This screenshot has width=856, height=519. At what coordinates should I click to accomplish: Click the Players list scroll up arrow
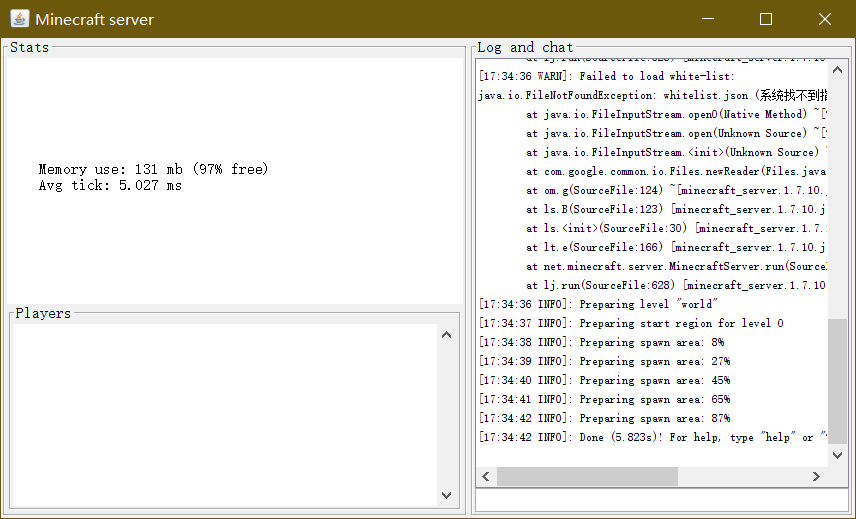[446, 335]
